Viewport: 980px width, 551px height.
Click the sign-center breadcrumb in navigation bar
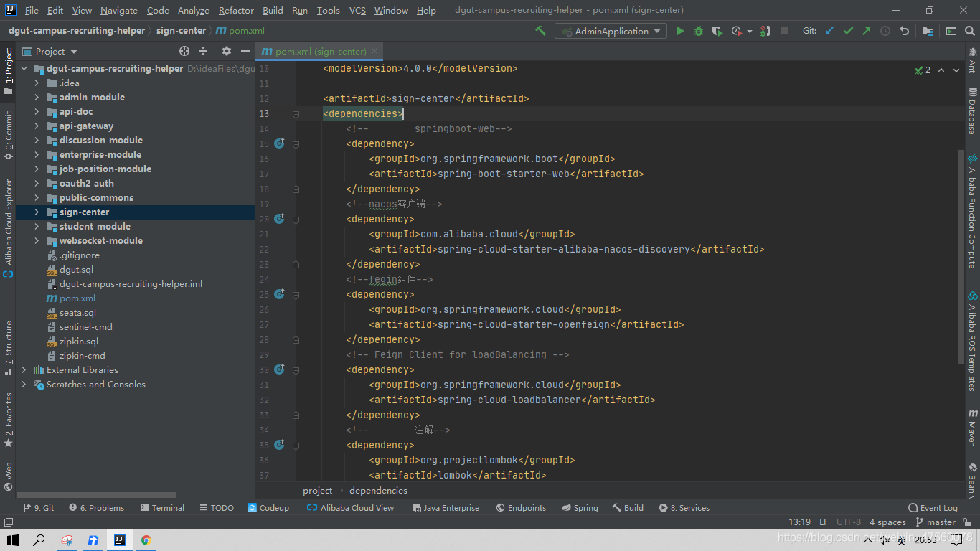182,31
